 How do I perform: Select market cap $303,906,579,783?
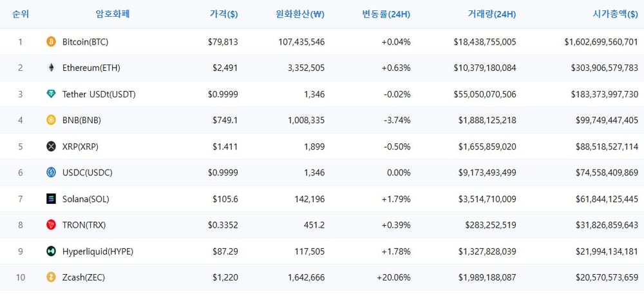click(x=605, y=68)
